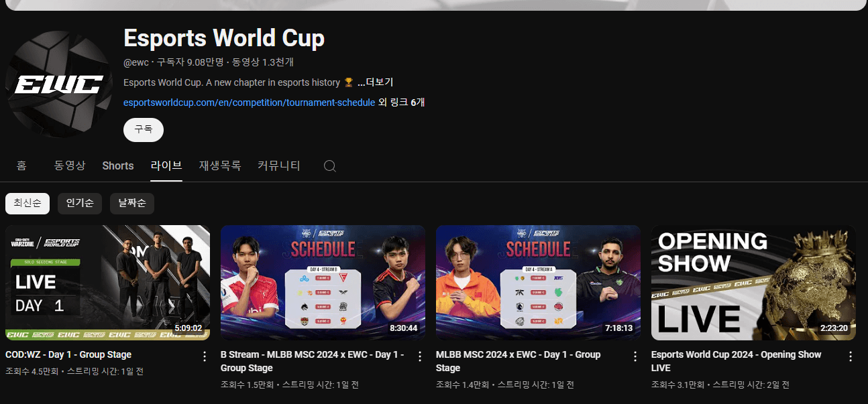Click the 동영상 1.3천개 video count
The image size is (868, 404).
click(x=262, y=62)
